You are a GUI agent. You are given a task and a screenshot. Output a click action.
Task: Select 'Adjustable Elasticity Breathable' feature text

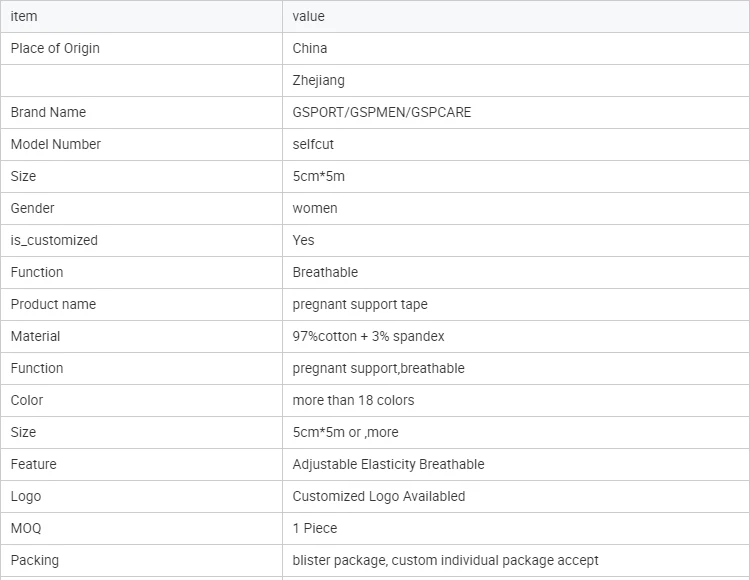point(388,464)
